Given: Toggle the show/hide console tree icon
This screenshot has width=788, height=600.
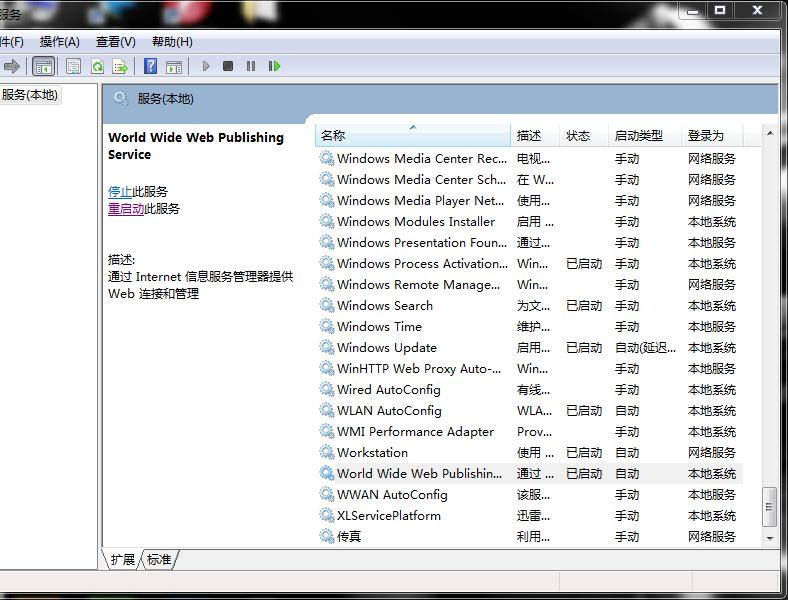Looking at the screenshot, I should 43,66.
